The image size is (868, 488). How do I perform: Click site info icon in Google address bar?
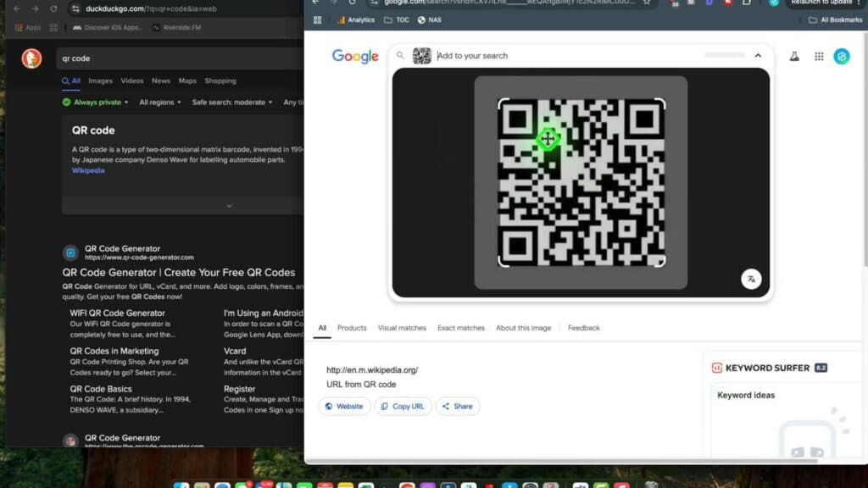pyautogui.click(x=374, y=3)
